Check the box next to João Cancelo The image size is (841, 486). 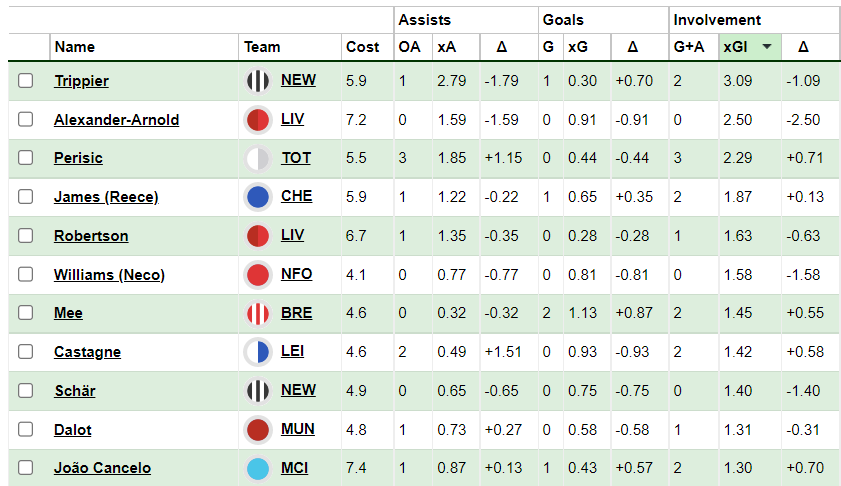25,468
